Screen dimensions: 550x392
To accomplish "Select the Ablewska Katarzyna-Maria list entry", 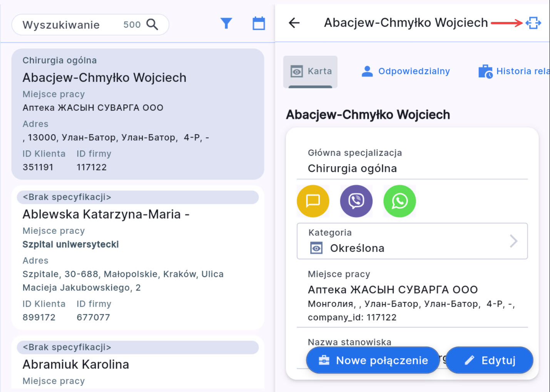I will [x=138, y=258].
